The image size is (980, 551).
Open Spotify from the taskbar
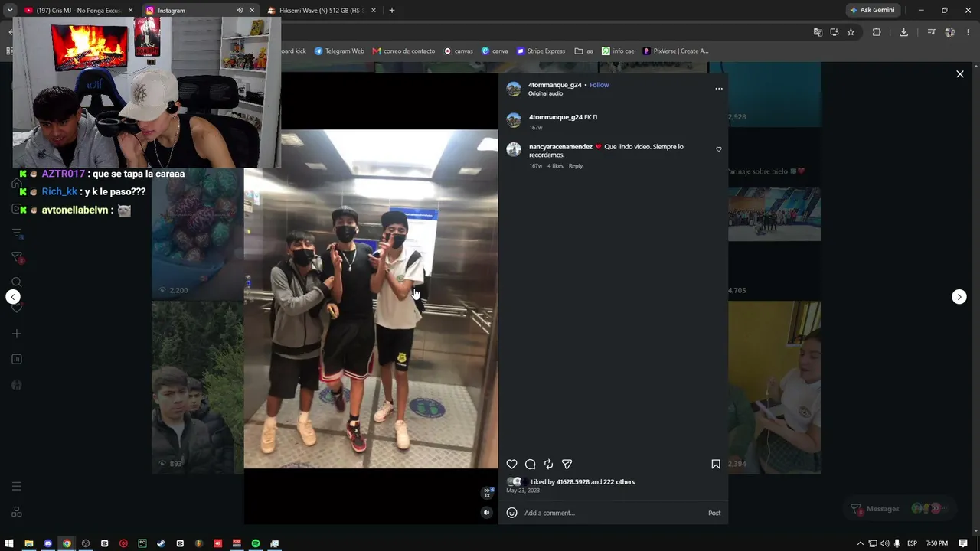coord(256,543)
